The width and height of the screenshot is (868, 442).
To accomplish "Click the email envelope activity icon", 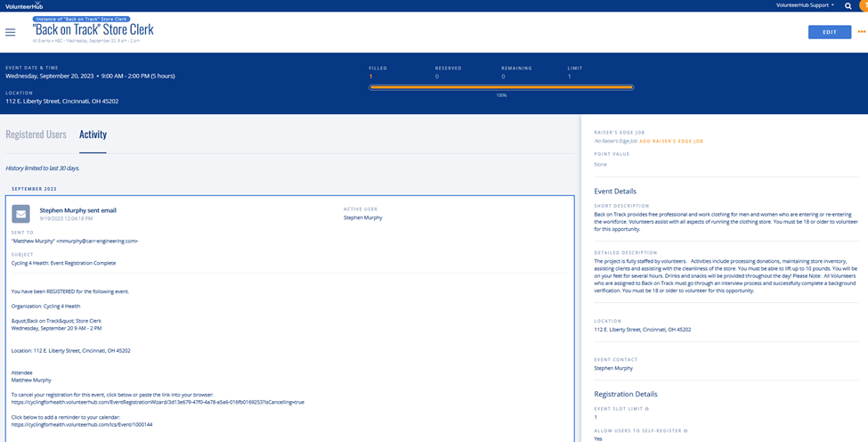I will 21,214.
